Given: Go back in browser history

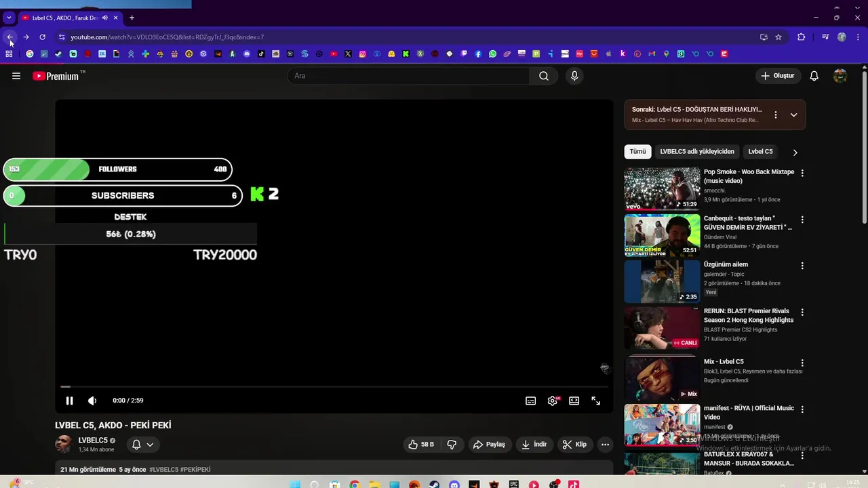Looking at the screenshot, I should pos(9,37).
